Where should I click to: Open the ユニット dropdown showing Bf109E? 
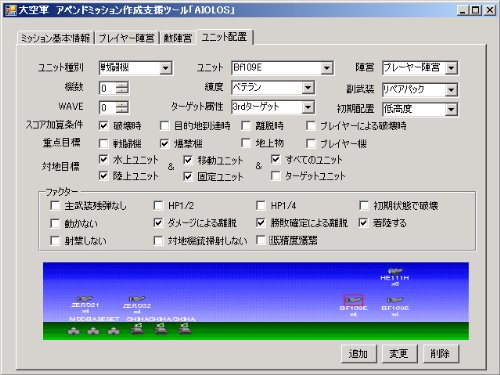point(327,68)
